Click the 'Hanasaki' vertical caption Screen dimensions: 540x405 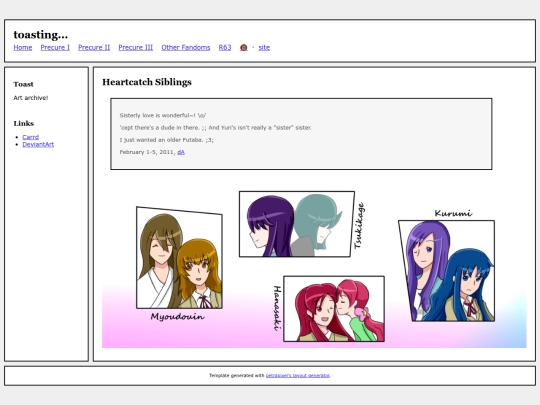(277, 308)
